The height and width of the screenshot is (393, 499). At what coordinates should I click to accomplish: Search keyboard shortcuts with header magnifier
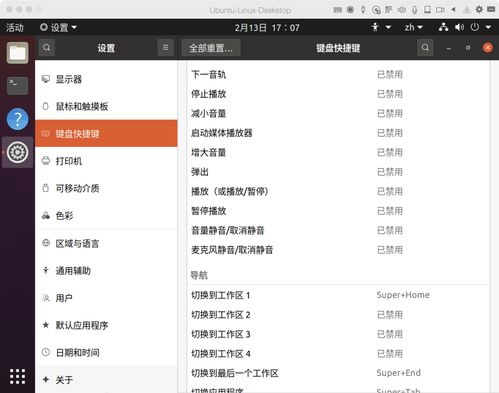pyautogui.click(x=425, y=48)
